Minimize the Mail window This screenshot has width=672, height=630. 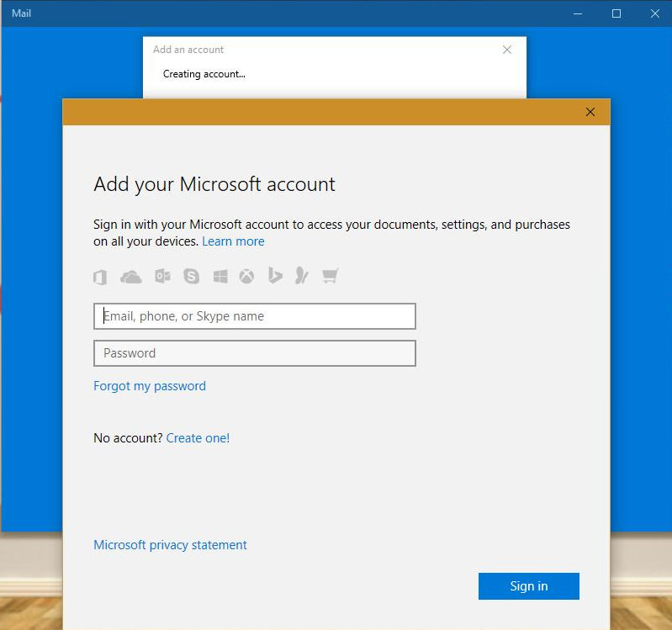coord(578,13)
